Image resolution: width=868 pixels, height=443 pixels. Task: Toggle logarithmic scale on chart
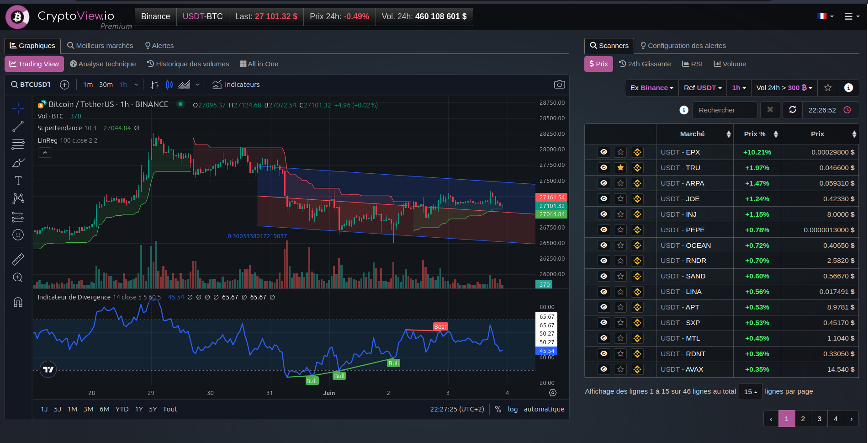(x=513, y=409)
